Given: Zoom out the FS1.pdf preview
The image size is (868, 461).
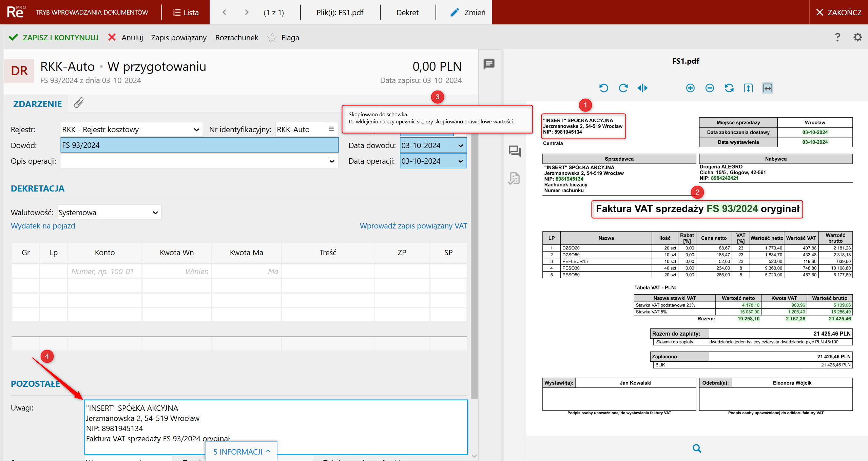Looking at the screenshot, I should click(709, 88).
